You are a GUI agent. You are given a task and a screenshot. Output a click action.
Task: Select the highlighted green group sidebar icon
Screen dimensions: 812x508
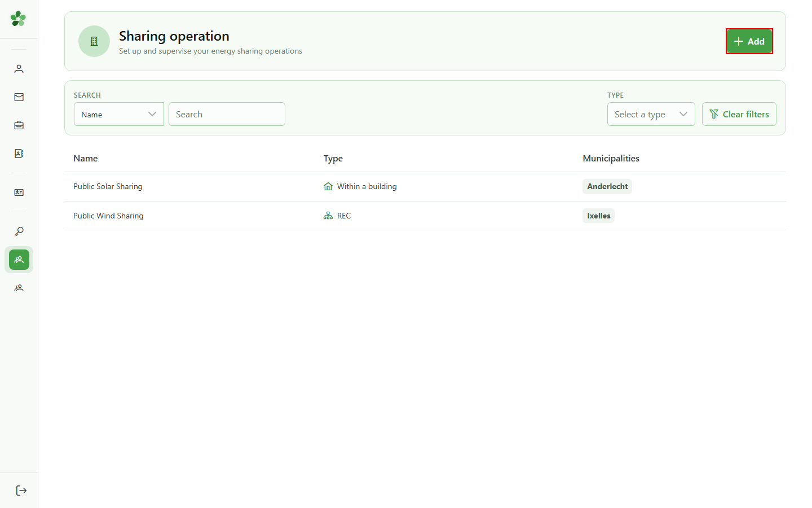pyautogui.click(x=19, y=260)
